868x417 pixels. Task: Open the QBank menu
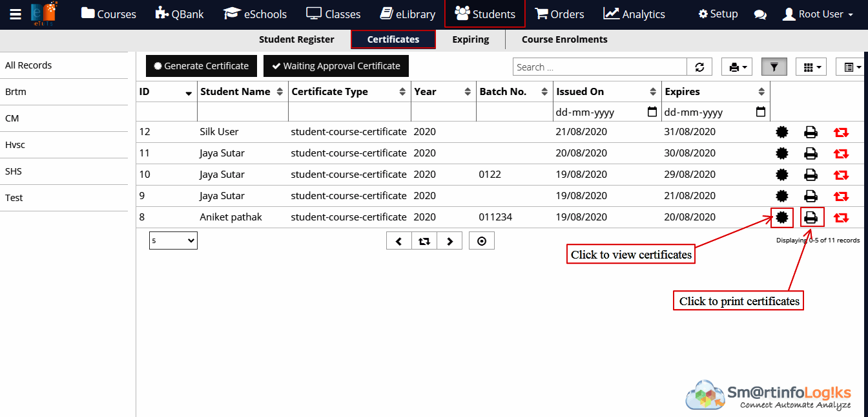[x=180, y=14]
